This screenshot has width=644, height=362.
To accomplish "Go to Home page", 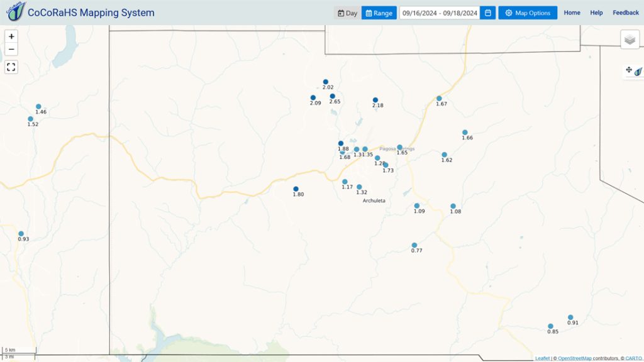I will click(x=572, y=13).
